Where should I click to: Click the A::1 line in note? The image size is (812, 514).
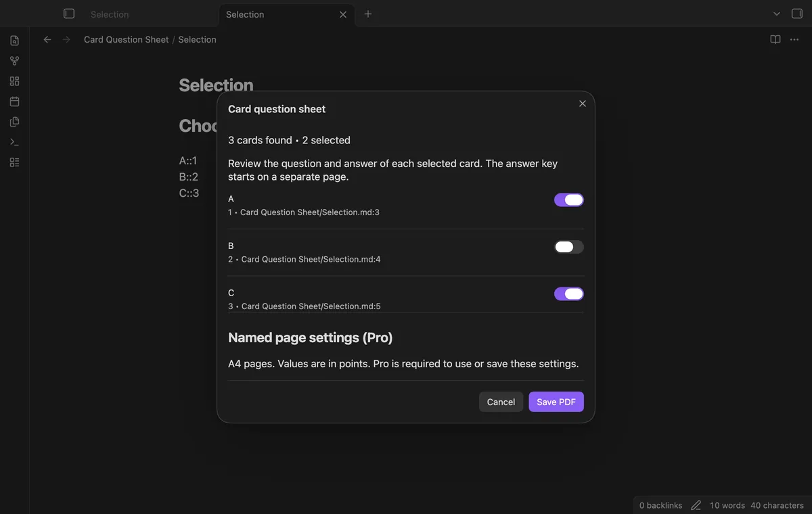[x=188, y=161]
